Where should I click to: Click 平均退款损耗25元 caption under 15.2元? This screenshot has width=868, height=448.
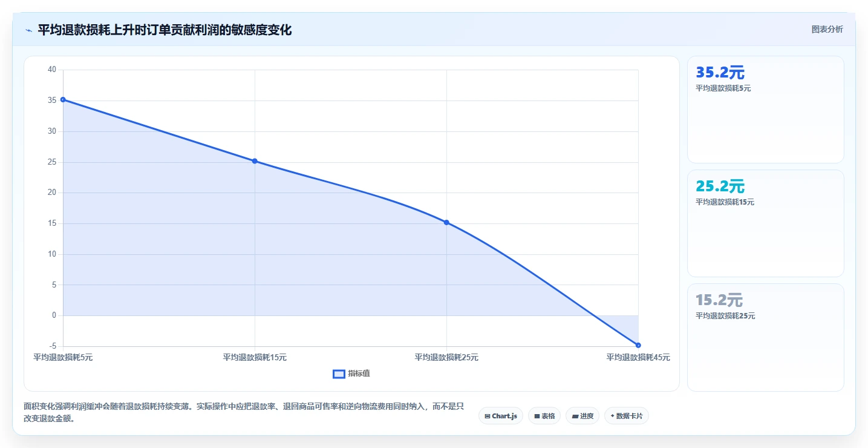pyautogui.click(x=725, y=316)
